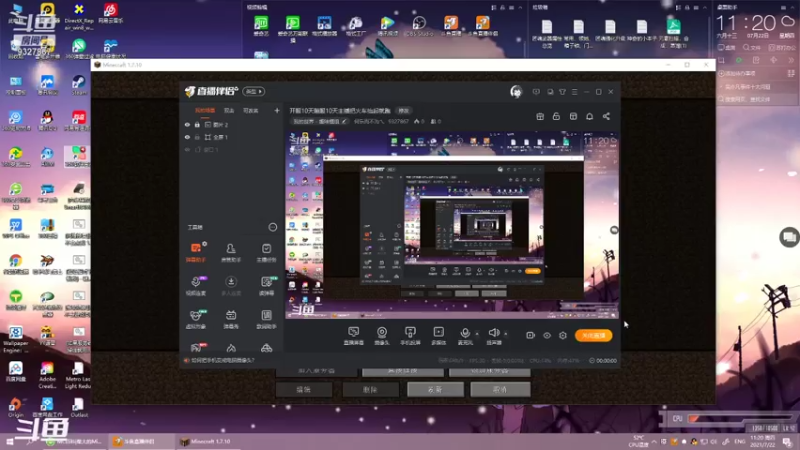Open the user avatar profile
This screenshot has width=800, height=450.
point(516,92)
